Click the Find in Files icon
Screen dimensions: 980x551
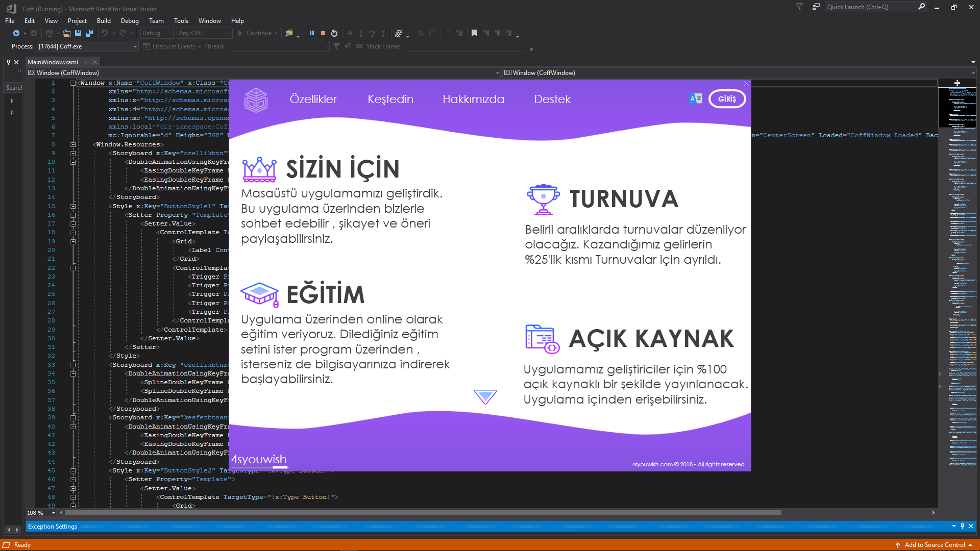tap(289, 33)
